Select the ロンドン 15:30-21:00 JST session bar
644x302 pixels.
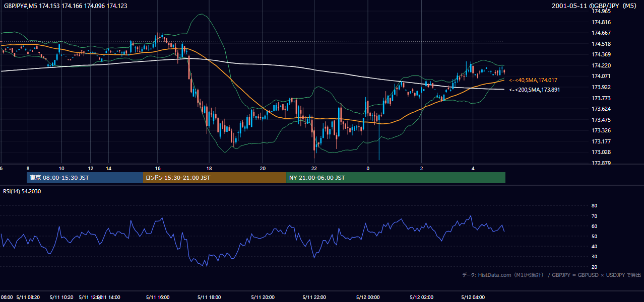point(215,178)
